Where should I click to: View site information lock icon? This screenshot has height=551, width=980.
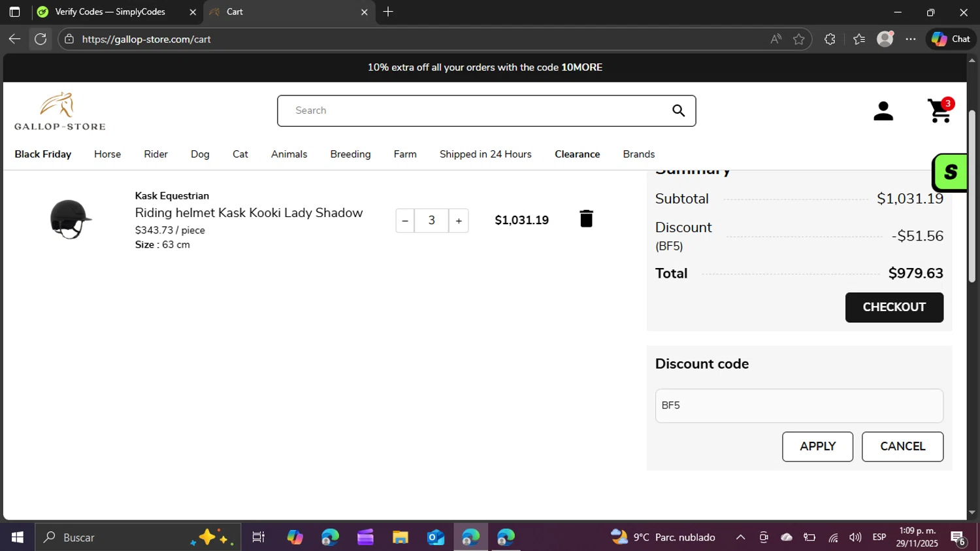click(x=69, y=39)
